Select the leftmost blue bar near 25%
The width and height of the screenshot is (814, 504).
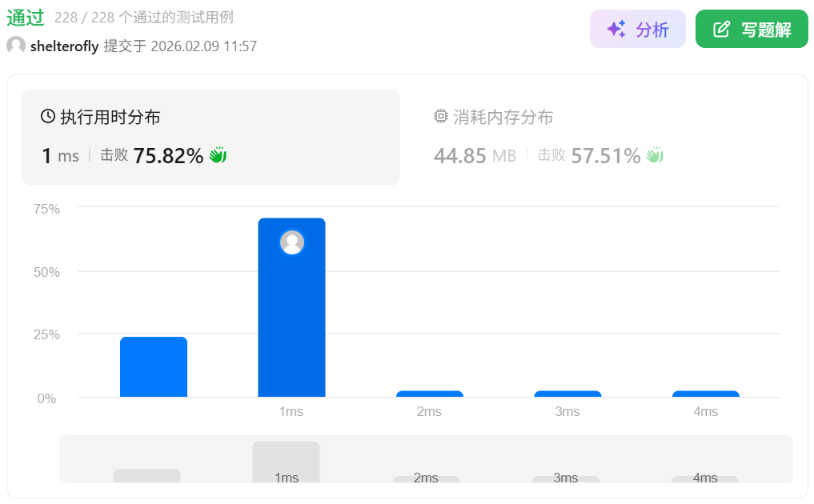point(154,366)
